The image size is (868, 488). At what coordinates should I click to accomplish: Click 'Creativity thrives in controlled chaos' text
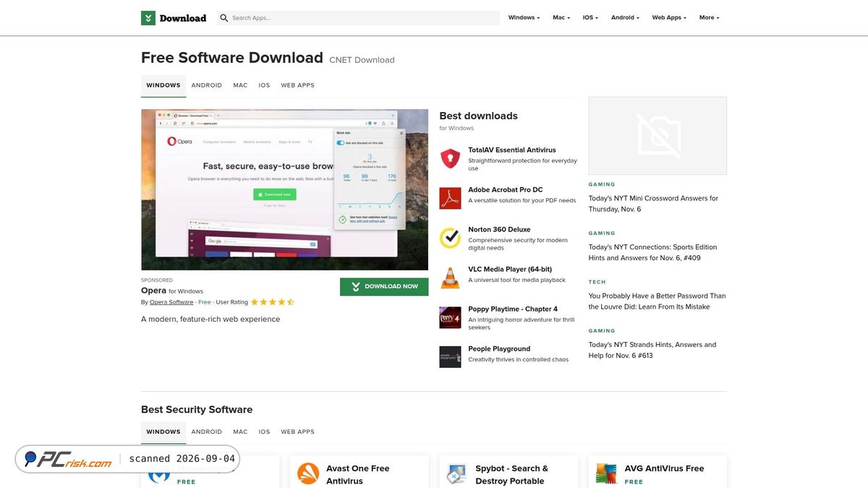[519, 359]
